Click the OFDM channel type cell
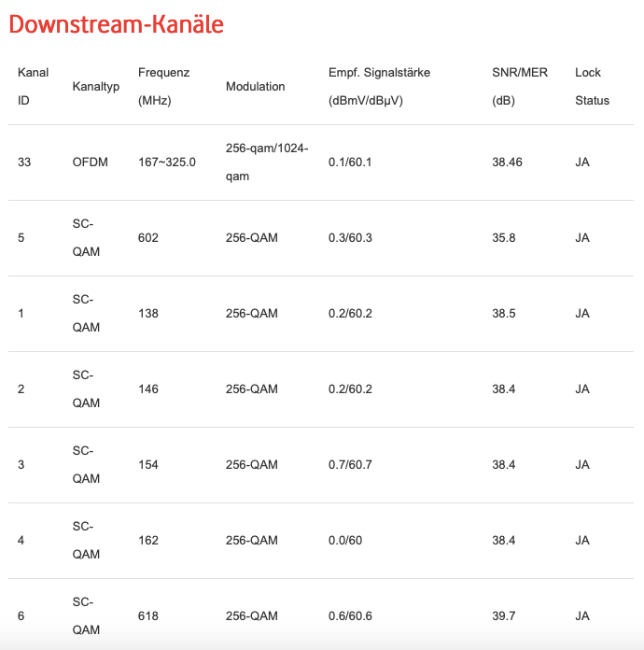 90,162
